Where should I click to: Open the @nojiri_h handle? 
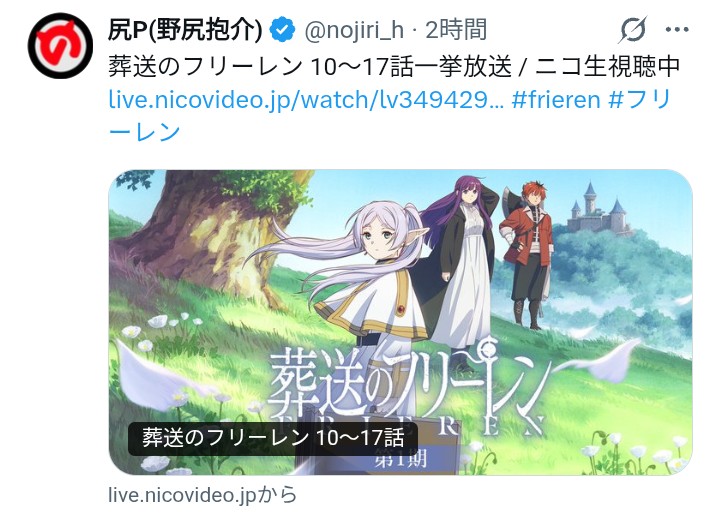[x=354, y=30]
